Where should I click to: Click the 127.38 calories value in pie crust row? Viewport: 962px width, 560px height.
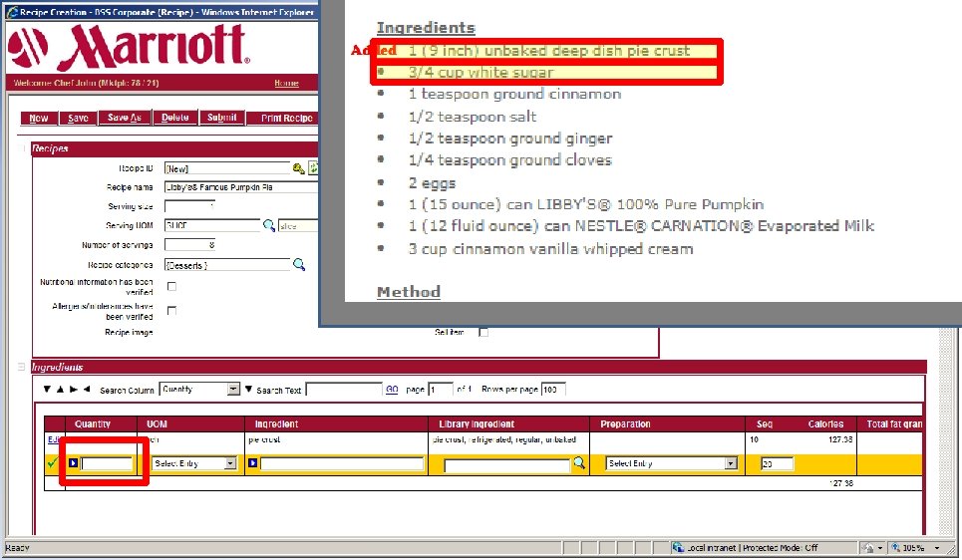coord(840,439)
